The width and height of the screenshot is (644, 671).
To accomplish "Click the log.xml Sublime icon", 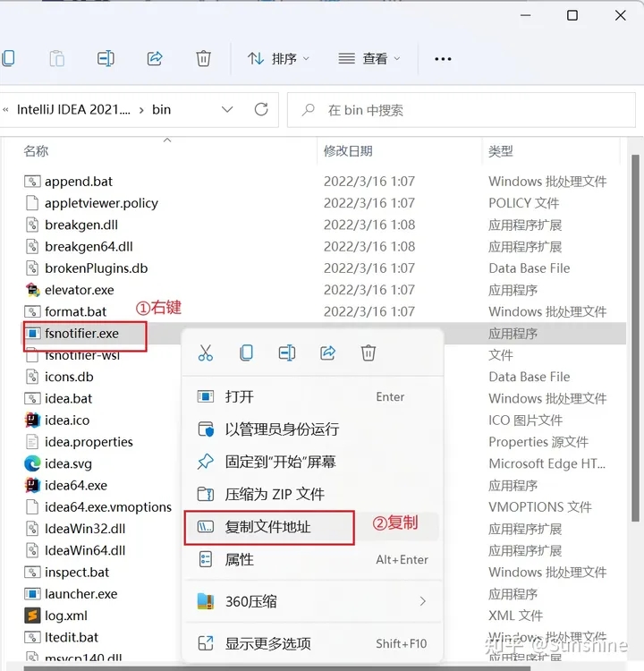I will (x=32, y=616).
